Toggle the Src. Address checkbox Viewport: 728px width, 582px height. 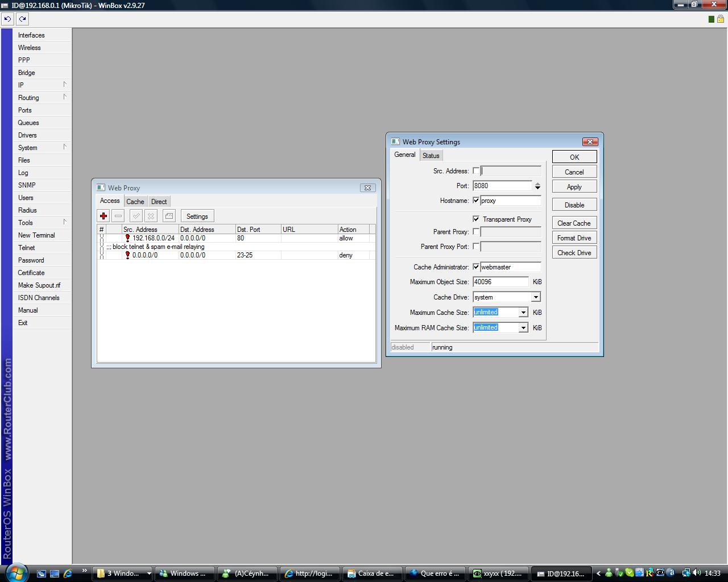(476, 171)
